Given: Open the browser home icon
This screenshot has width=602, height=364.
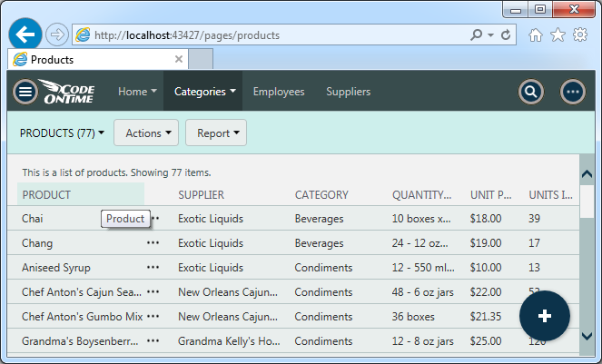Looking at the screenshot, I should tap(537, 35).
